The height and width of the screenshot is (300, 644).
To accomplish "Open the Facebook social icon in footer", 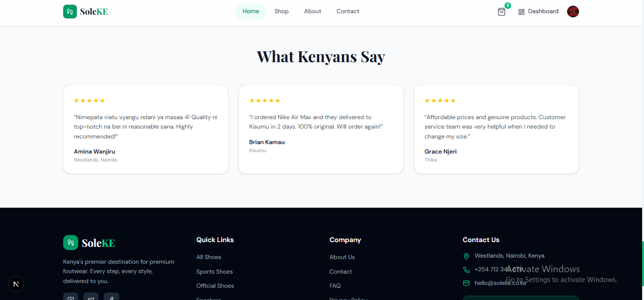I will tap(112, 297).
